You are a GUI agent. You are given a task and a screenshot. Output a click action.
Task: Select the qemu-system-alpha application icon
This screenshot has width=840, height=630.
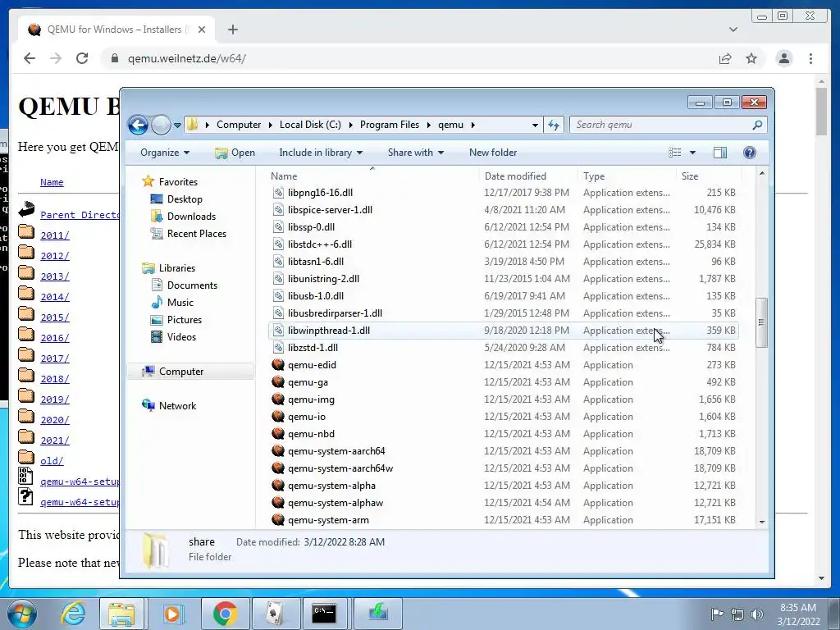click(278, 486)
